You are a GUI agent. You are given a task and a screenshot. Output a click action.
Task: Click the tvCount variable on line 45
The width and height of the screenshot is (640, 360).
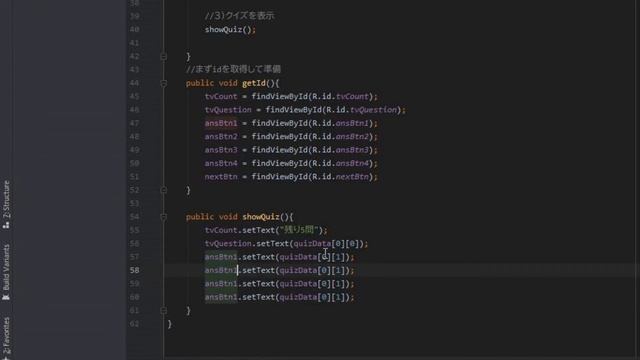pyautogui.click(x=221, y=96)
